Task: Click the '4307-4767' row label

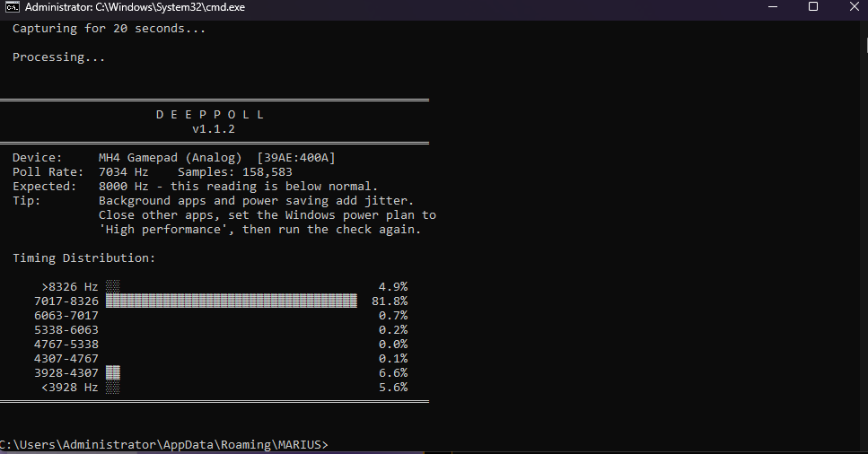Action: [66, 359]
